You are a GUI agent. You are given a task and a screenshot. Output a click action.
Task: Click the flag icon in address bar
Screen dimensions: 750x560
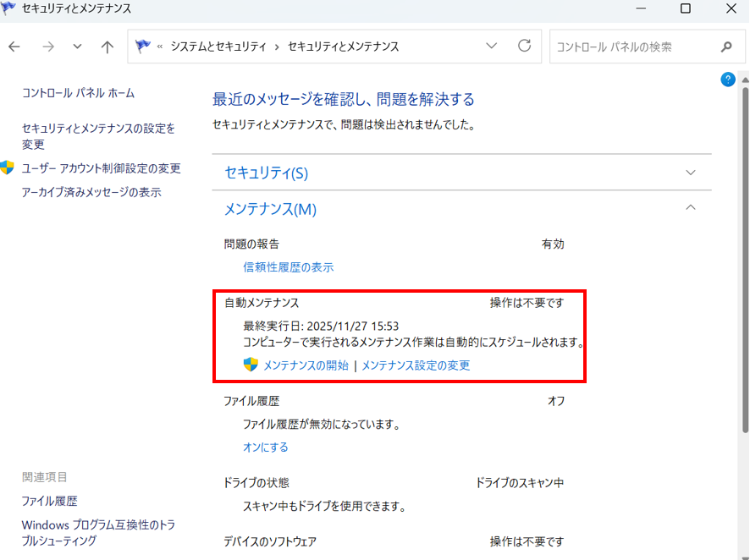143,47
